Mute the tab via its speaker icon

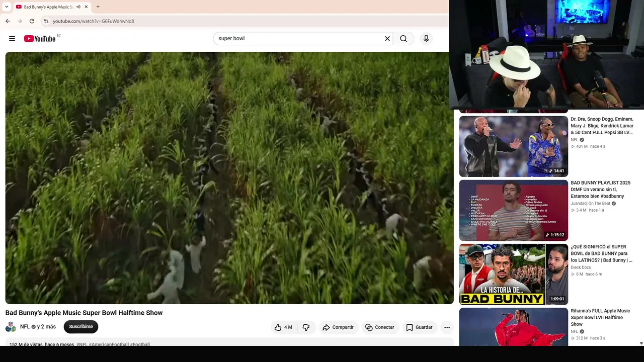pos(78,7)
